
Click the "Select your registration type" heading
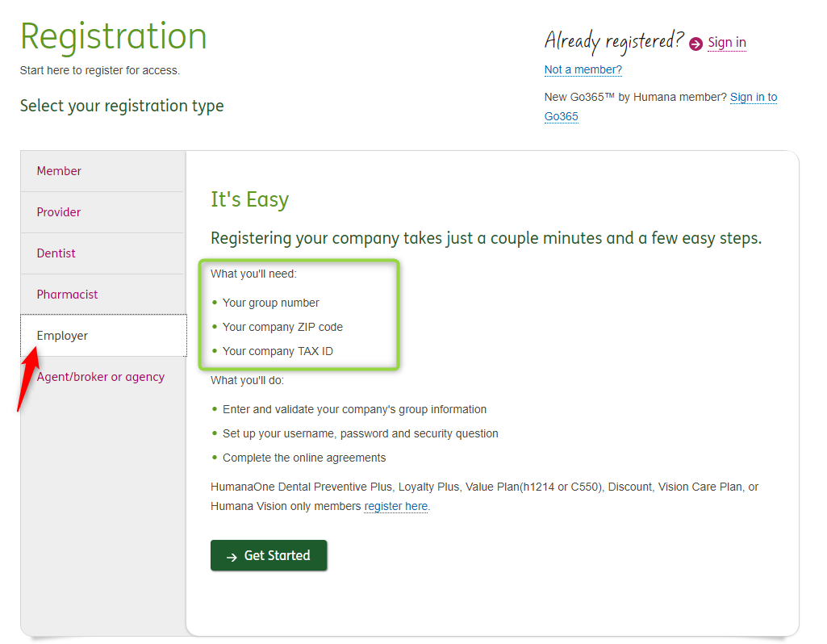click(x=122, y=106)
